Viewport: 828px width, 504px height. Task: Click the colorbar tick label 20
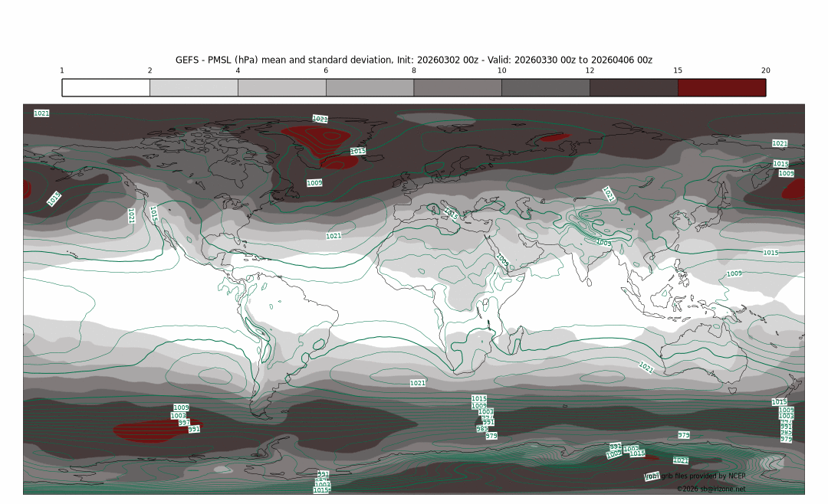click(x=765, y=70)
